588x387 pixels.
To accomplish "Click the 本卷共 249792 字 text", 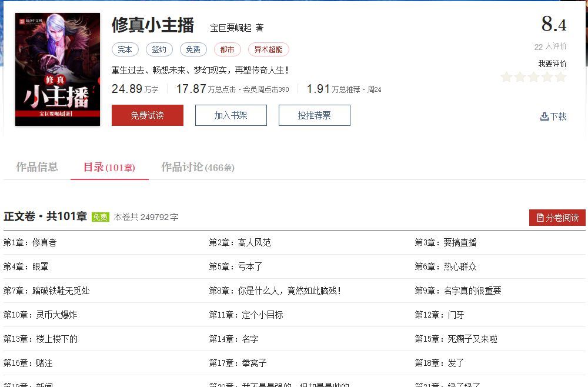I will tap(146, 217).
